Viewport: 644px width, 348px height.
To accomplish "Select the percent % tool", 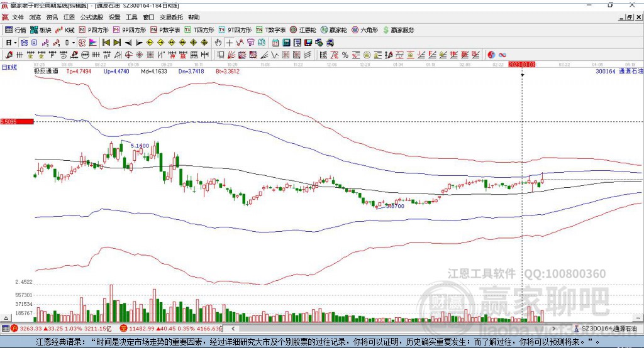I will click(345, 55).
